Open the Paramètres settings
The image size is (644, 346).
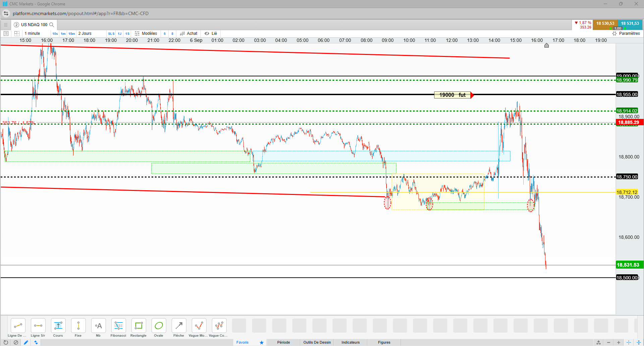(626, 33)
